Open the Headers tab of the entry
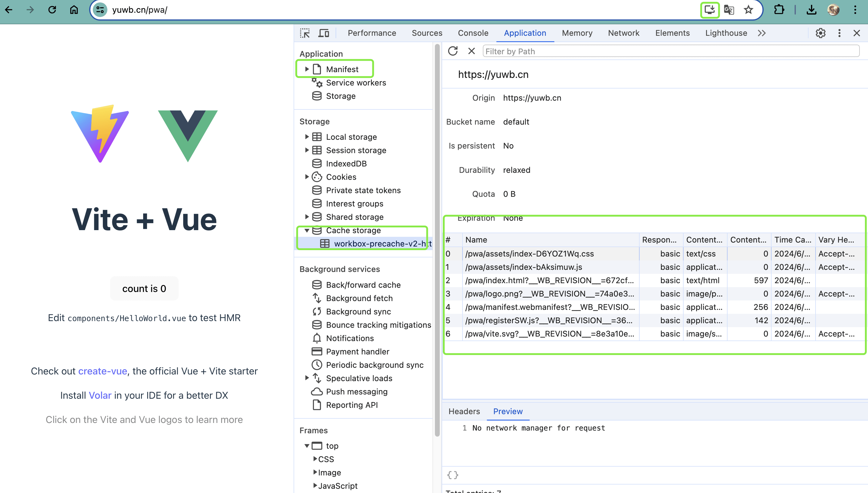868x493 pixels. tap(464, 411)
